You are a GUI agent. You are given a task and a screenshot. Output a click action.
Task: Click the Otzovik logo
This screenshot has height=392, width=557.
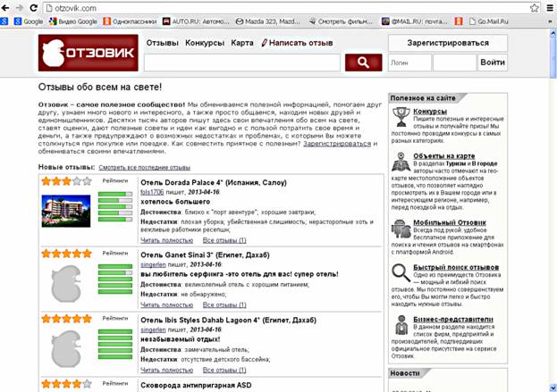pyautogui.click(x=89, y=53)
